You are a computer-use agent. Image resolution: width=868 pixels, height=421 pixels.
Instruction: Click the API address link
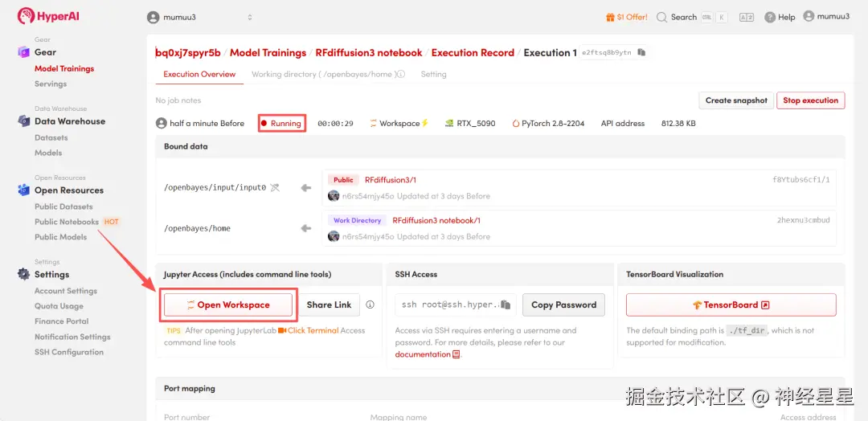click(x=623, y=124)
